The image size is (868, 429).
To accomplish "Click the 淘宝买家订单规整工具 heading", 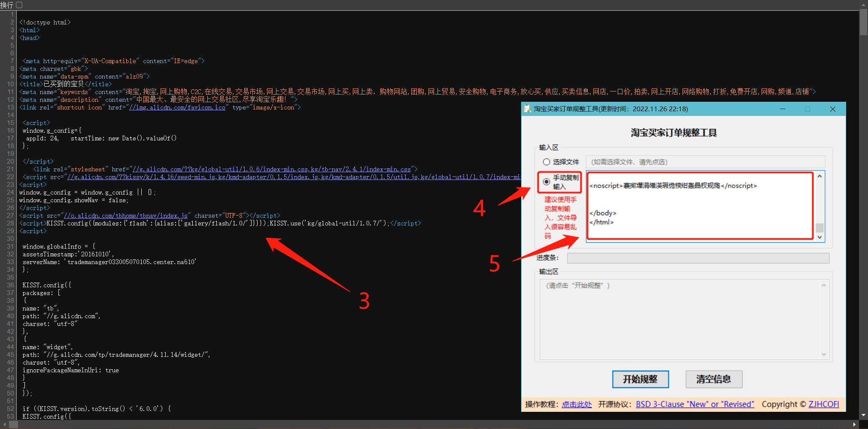I will 674,133.
